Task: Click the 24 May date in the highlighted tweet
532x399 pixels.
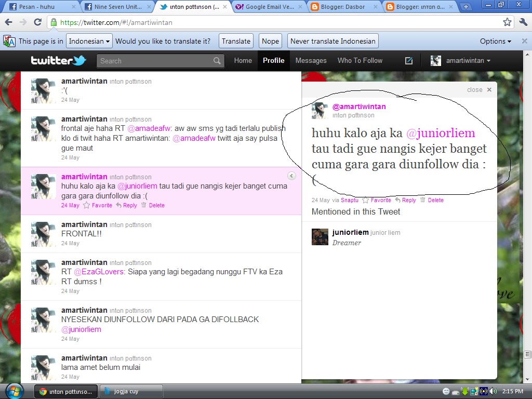Action: 70,205
